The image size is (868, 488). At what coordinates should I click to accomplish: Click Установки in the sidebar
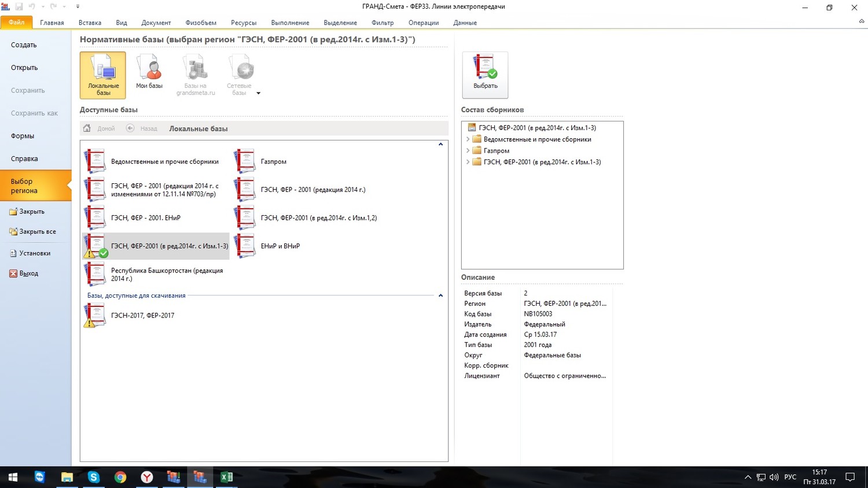tap(35, 253)
